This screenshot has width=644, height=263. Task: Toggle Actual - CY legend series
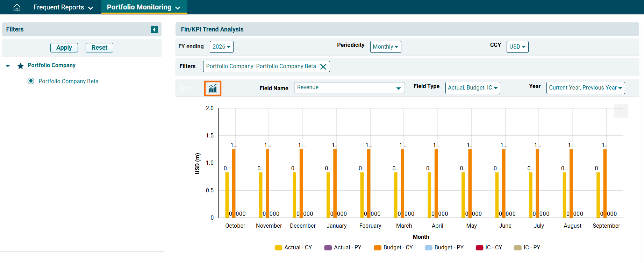coord(293,248)
